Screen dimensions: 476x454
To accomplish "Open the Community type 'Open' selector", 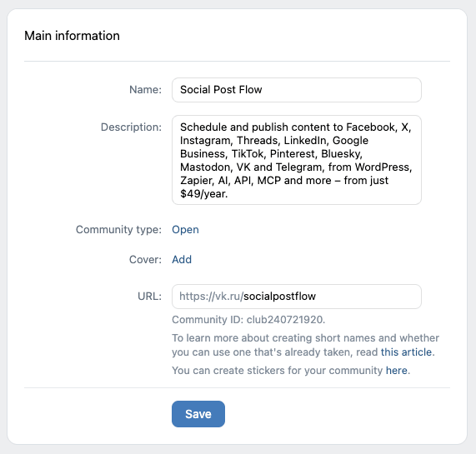I will 185,230.
